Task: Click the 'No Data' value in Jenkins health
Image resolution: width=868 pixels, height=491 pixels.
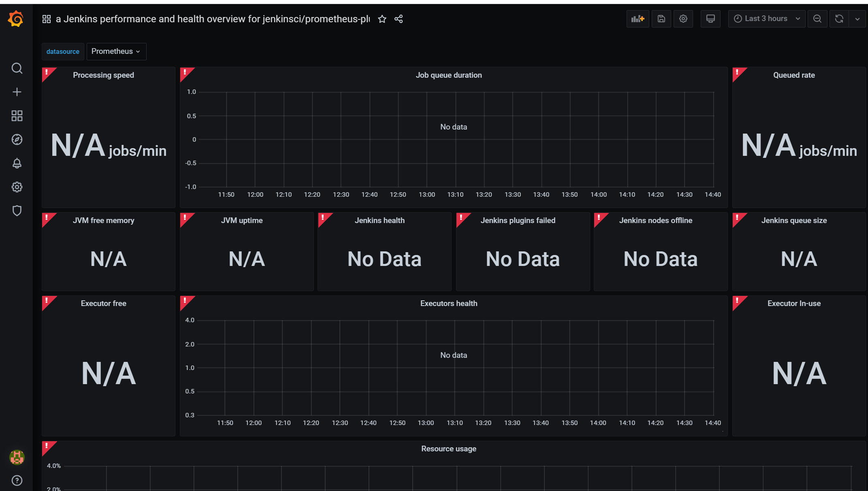Action: click(384, 259)
